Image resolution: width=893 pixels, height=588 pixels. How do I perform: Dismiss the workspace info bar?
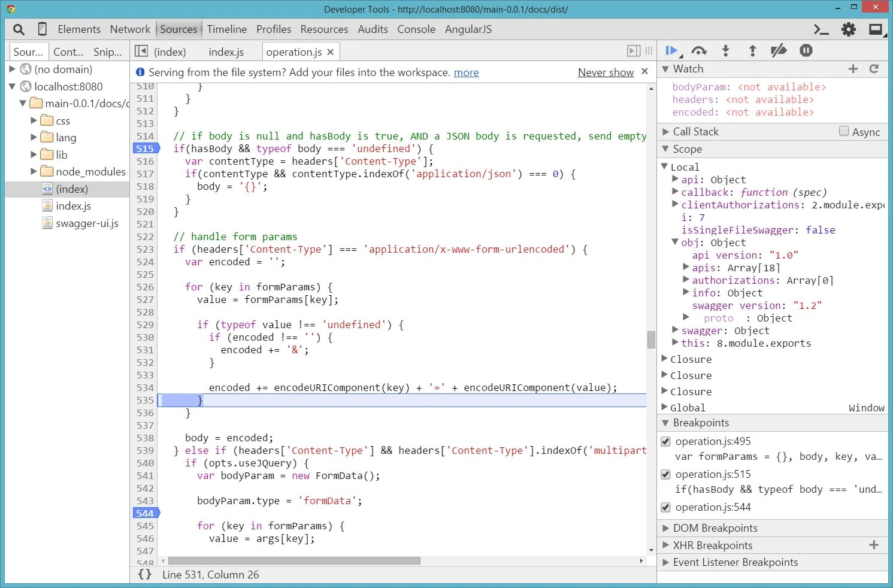pyautogui.click(x=644, y=71)
